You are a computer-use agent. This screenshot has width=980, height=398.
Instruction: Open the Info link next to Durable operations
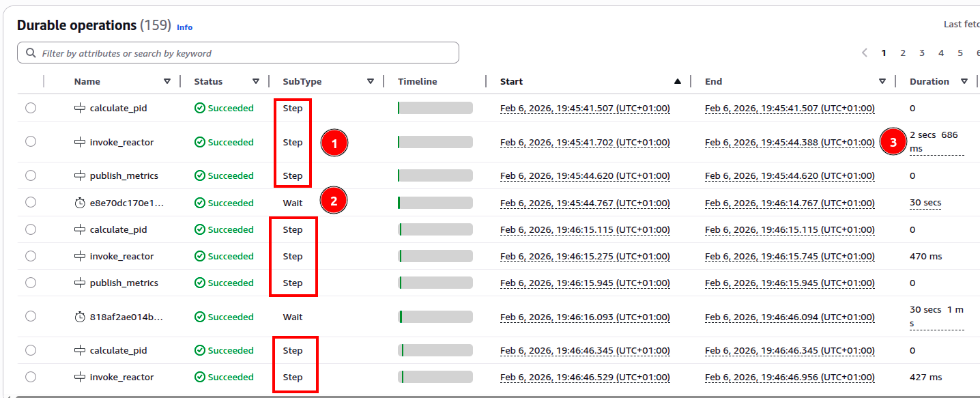click(x=184, y=27)
